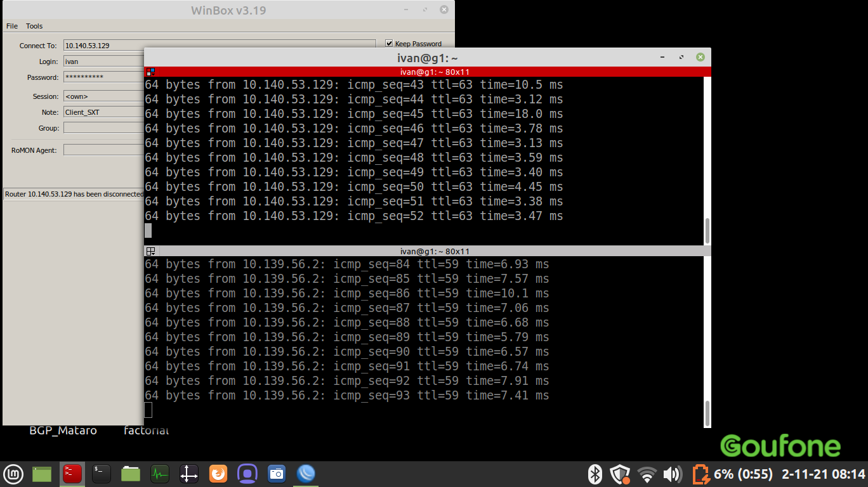Open the Linux Mint start menu
This screenshot has height=487, width=868.
click(13, 474)
